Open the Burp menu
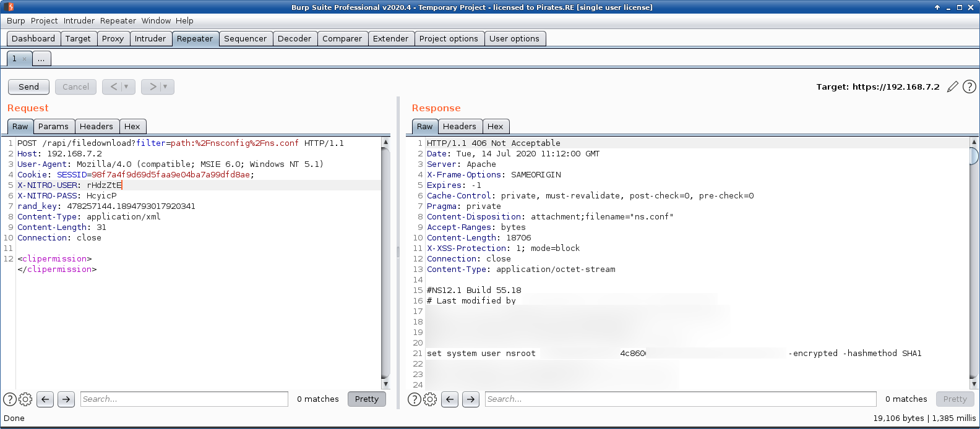The width and height of the screenshot is (980, 429). (16, 20)
